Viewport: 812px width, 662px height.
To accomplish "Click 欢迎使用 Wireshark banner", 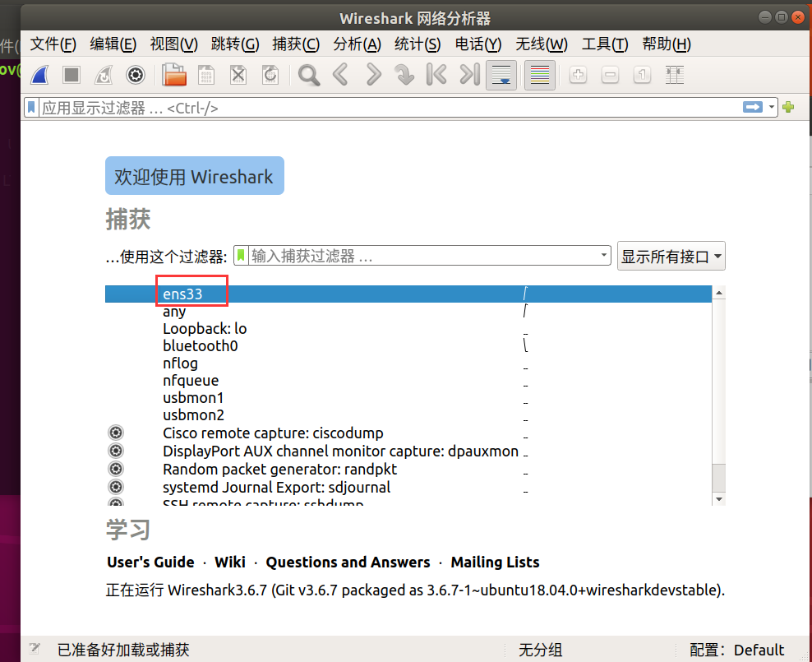I will (194, 176).
